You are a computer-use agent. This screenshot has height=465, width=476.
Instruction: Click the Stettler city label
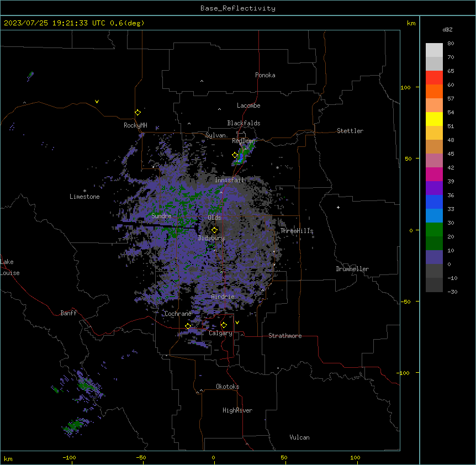(x=350, y=131)
